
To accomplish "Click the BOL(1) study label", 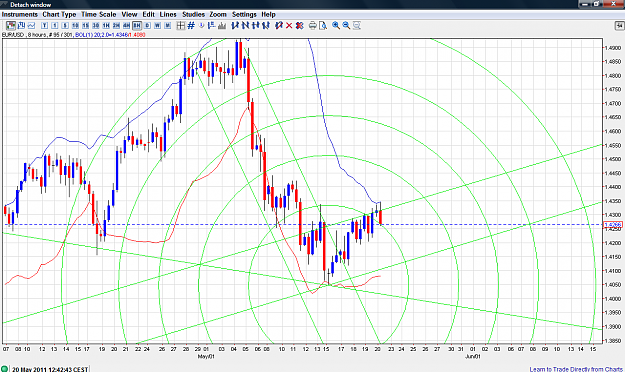I will pos(110,35).
